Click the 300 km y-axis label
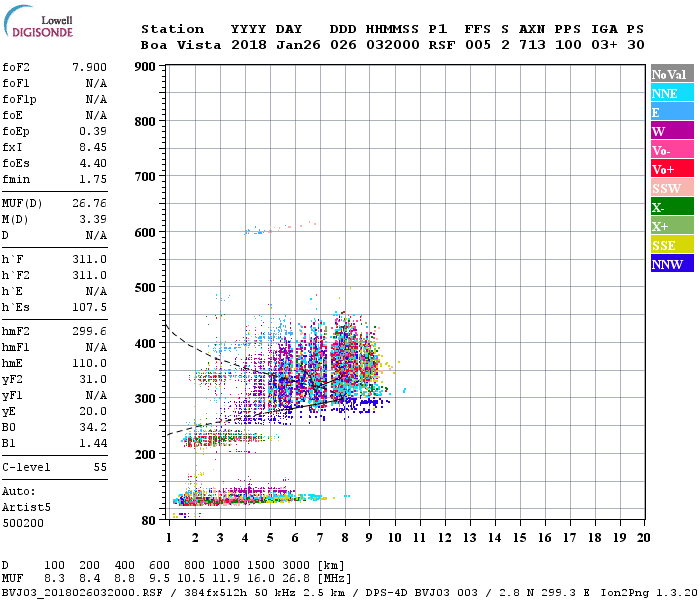The height and width of the screenshot is (600, 700). (145, 398)
